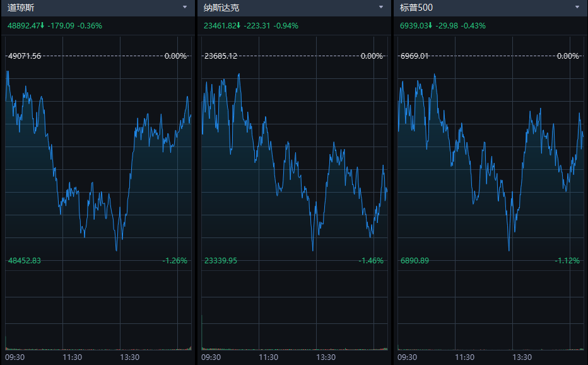Open the 道琼斯 index dropdown arrow
Viewport: 588px width, 365px height.
(x=185, y=8)
